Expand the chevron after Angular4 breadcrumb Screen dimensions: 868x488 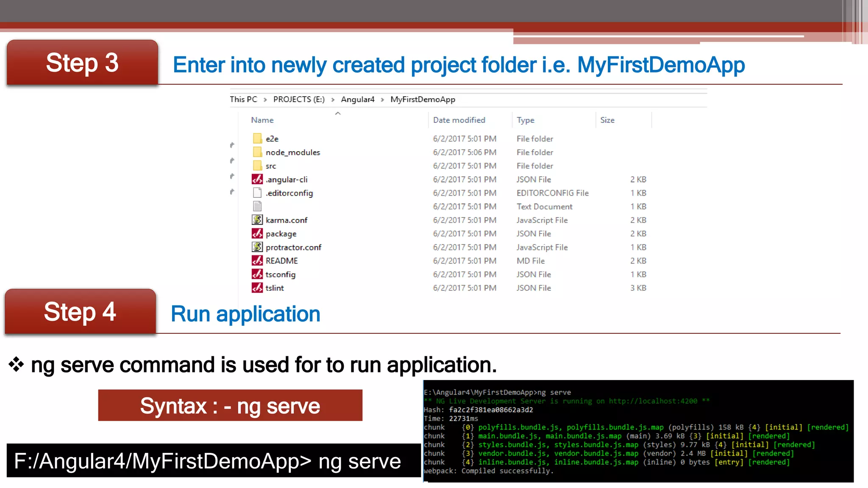coord(382,100)
